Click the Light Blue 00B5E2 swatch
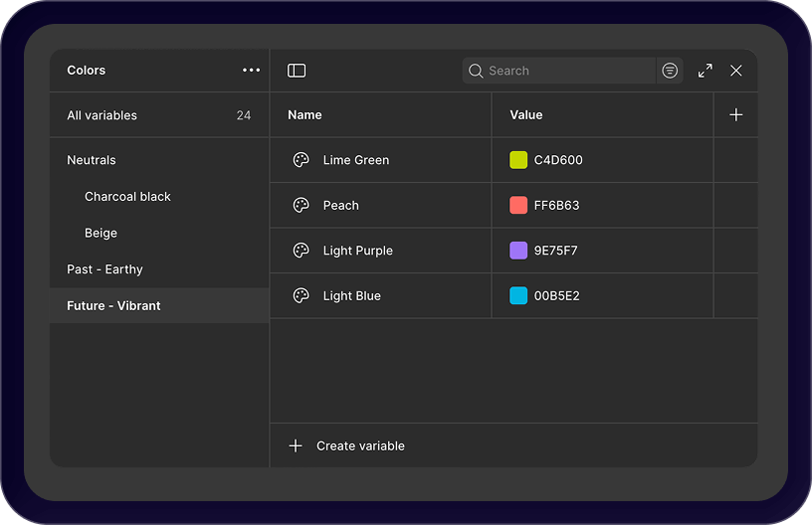The width and height of the screenshot is (812, 525). [x=518, y=296]
